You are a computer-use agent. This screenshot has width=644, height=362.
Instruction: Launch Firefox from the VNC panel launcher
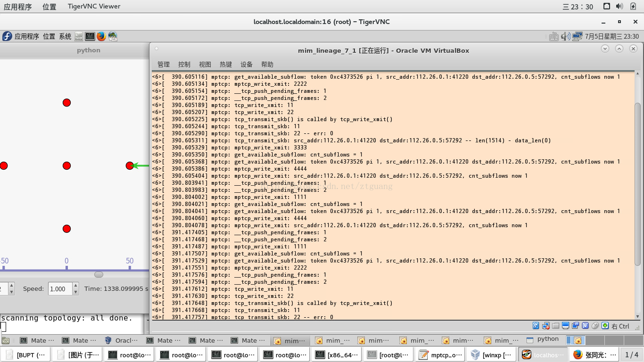[101, 36]
